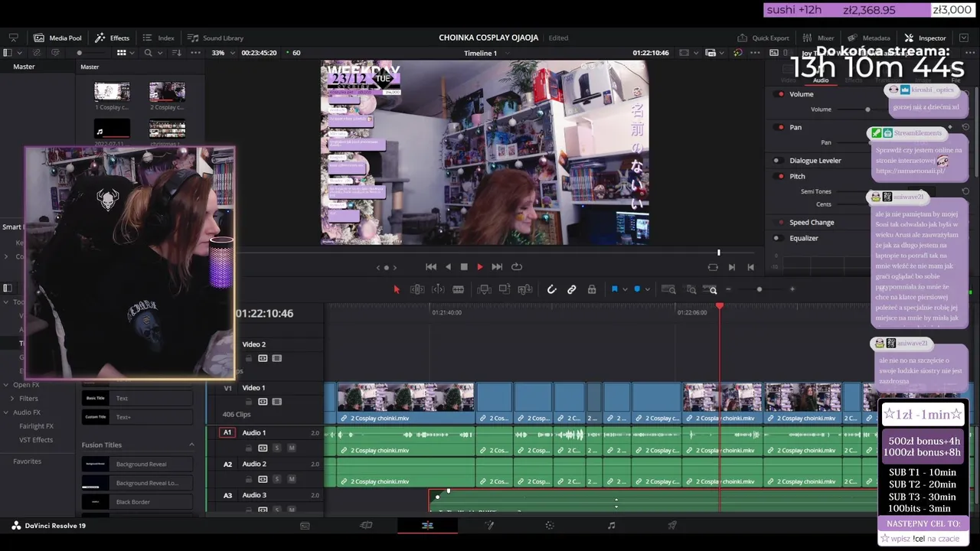
Task: Jump to first frame in viewer
Action: pyautogui.click(x=431, y=266)
